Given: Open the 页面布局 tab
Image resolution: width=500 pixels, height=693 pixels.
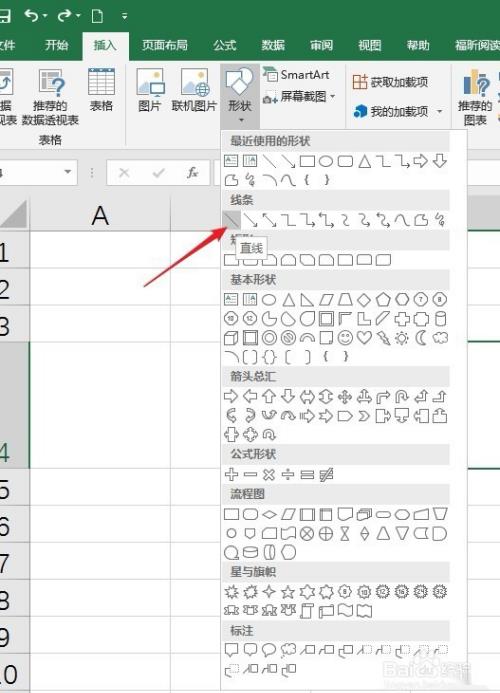Looking at the screenshot, I should click(x=165, y=45).
